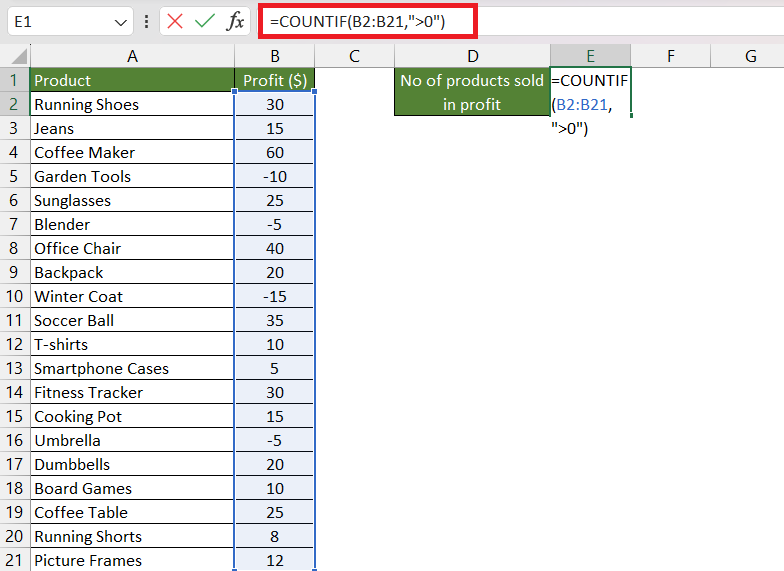The height and width of the screenshot is (571, 784).
Task: Select column B header
Action: (x=274, y=56)
